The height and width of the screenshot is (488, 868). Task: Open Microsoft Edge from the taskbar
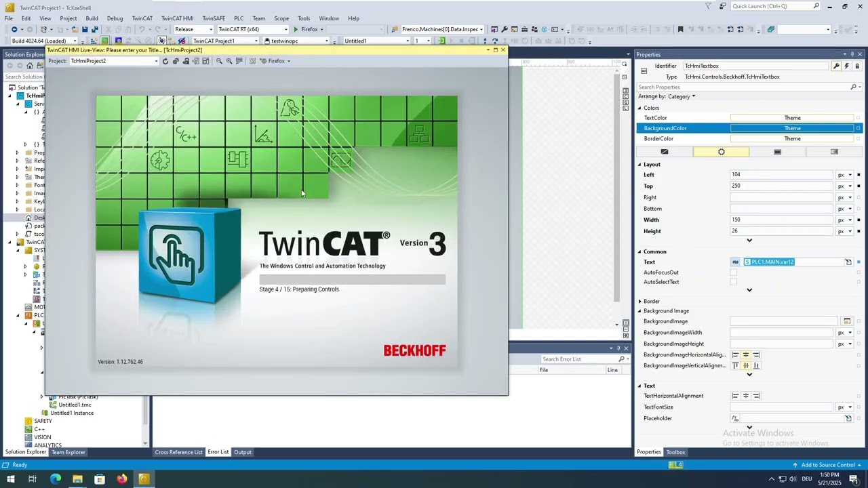55,479
